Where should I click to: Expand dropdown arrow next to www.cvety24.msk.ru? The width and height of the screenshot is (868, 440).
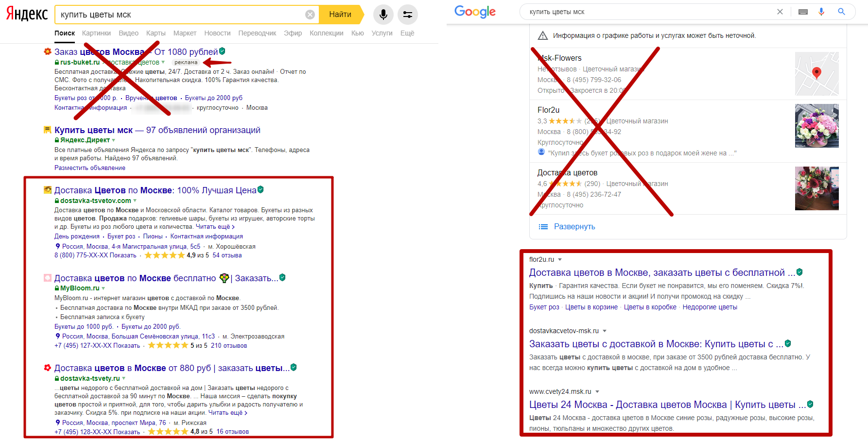[x=597, y=392]
